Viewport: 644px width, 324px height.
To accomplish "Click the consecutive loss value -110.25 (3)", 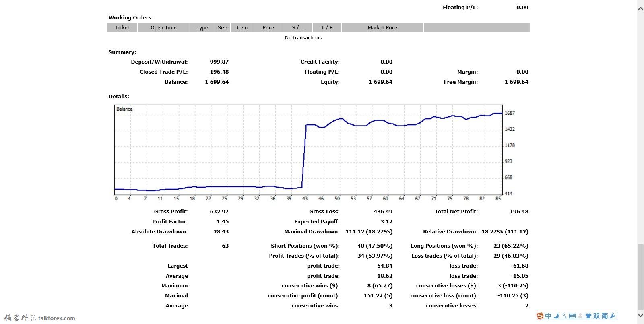I will [513, 295].
